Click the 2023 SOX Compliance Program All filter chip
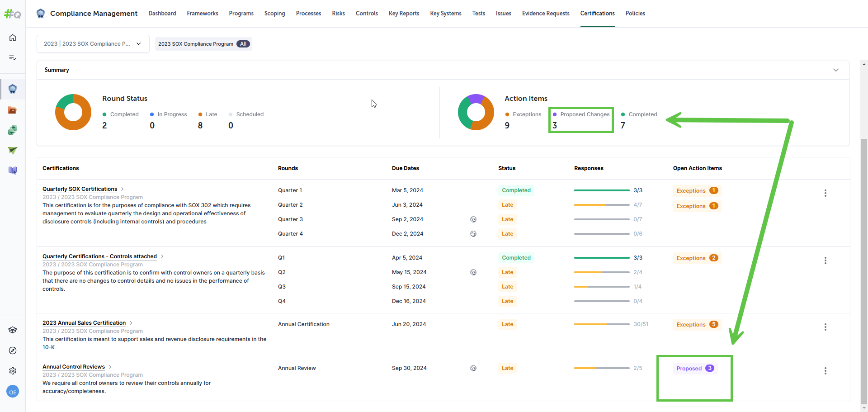This screenshot has height=412, width=868. [203, 44]
